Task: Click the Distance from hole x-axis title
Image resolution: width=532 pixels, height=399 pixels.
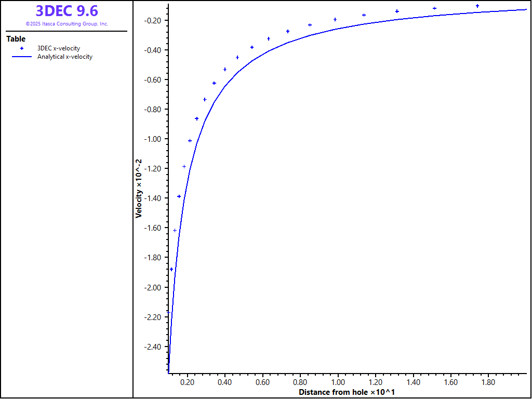Action: click(347, 392)
